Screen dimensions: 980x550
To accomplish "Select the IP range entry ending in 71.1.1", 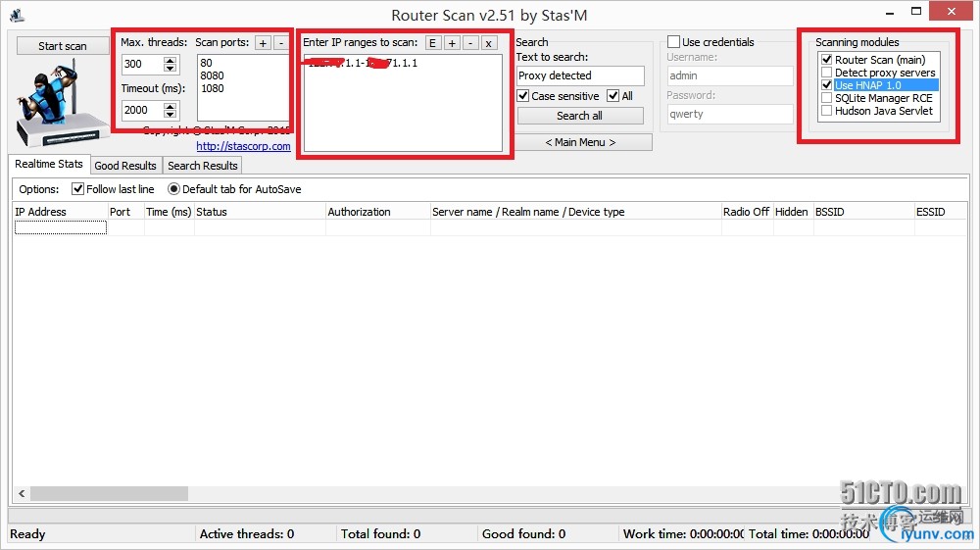I will [363, 63].
